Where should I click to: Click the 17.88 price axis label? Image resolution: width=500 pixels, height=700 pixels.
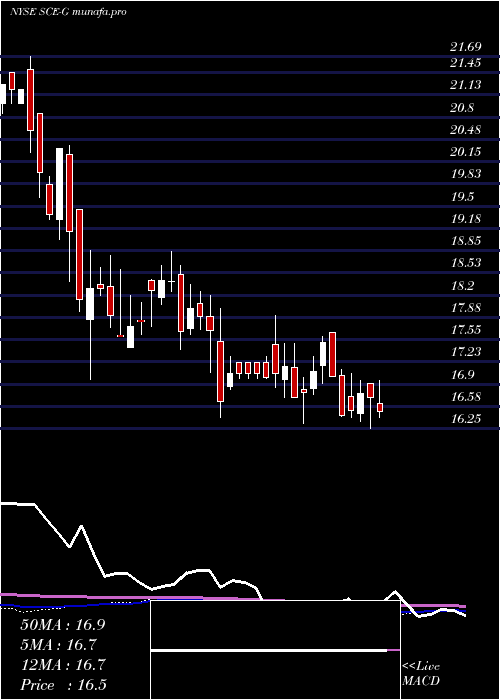coord(466,308)
